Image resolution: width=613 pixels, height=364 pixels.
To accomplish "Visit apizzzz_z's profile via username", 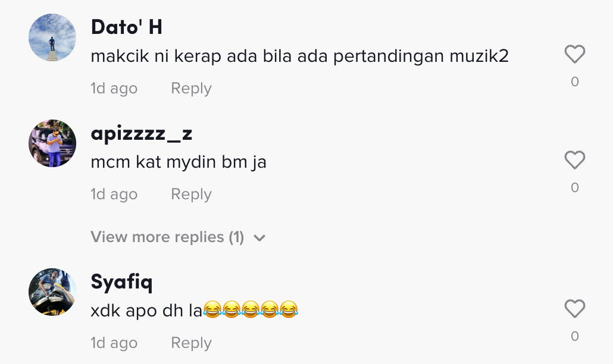I will pyautogui.click(x=141, y=133).
